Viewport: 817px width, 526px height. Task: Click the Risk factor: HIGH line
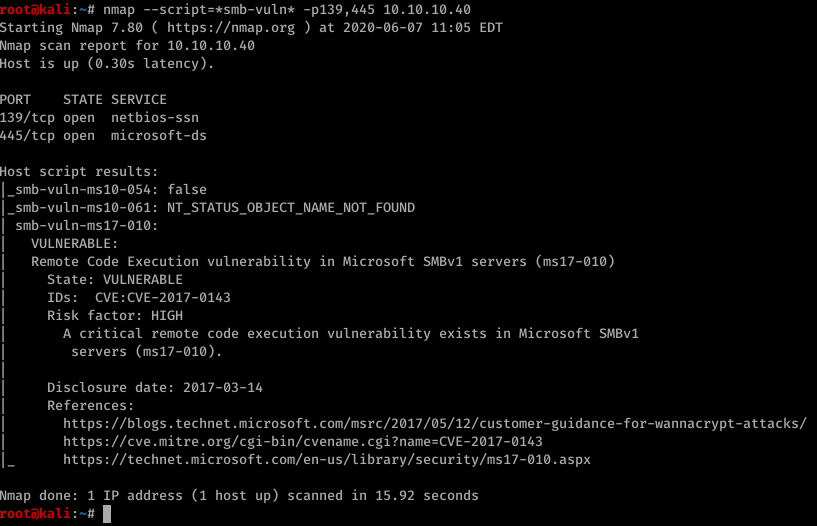point(115,316)
